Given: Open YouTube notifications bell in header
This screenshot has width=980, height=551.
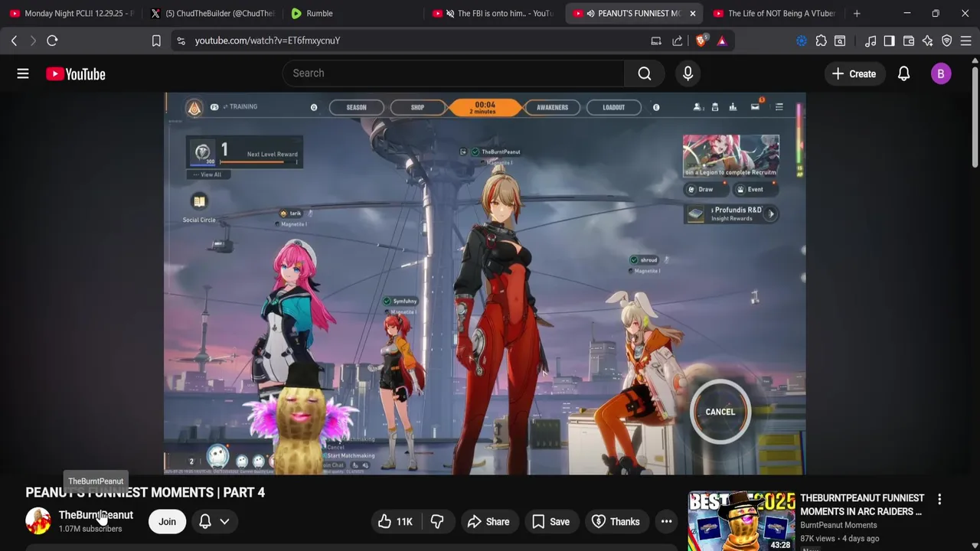Looking at the screenshot, I should tap(903, 73).
